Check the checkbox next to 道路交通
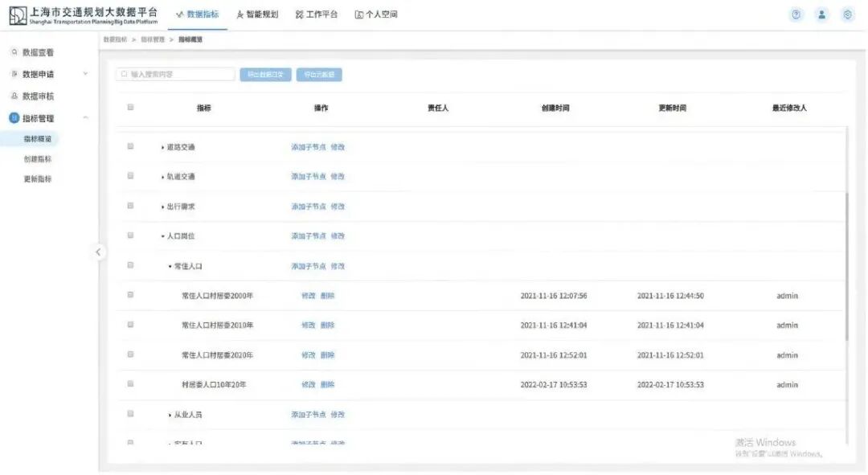This screenshot has height=475, width=868. coord(129,146)
